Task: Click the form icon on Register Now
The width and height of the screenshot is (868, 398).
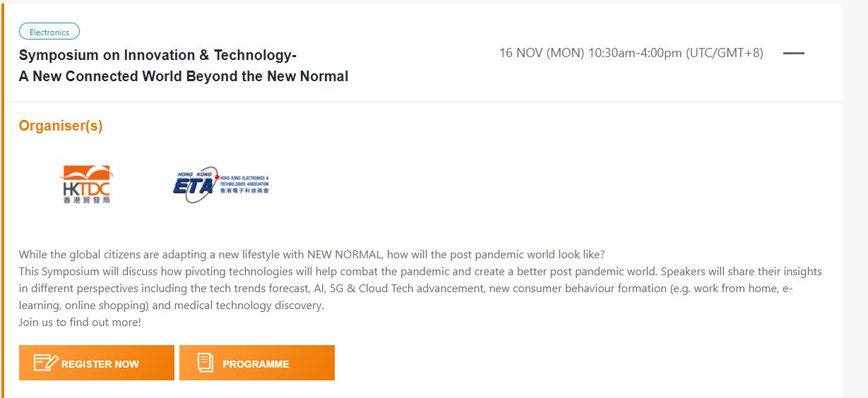Action: pos(46,363)
